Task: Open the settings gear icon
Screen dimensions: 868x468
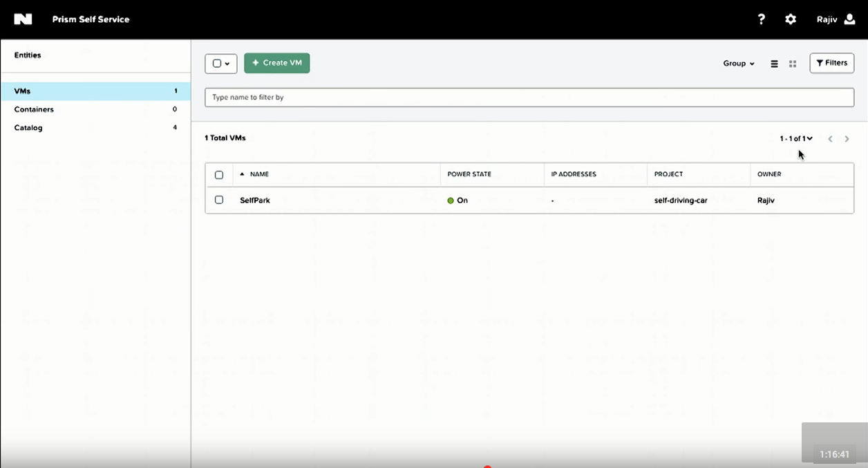Action: [x=791, y=19]
